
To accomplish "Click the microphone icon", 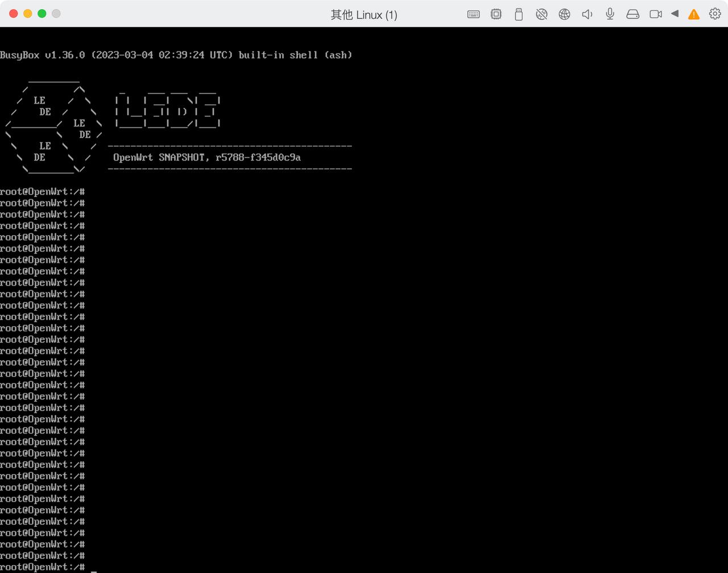I will 610,14.
